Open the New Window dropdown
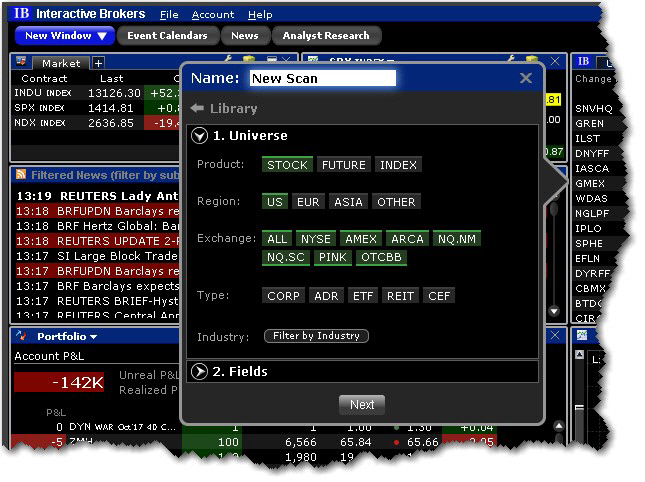645x482 pixels. click(64, 36)
